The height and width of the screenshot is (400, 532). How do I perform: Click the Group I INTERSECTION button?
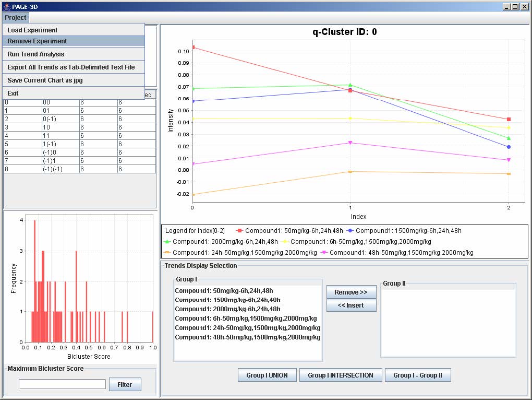pyautogui.click(x=341, y=375)
